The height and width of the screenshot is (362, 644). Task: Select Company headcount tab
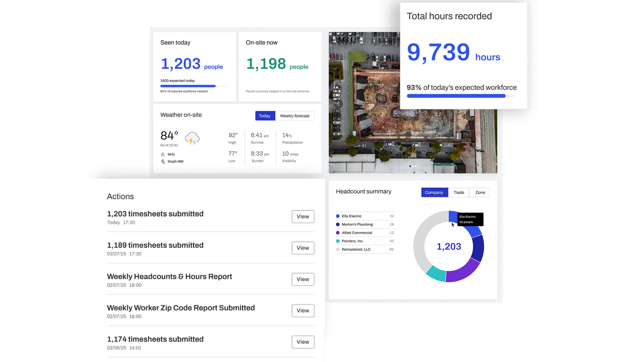[x=434, y=192]
